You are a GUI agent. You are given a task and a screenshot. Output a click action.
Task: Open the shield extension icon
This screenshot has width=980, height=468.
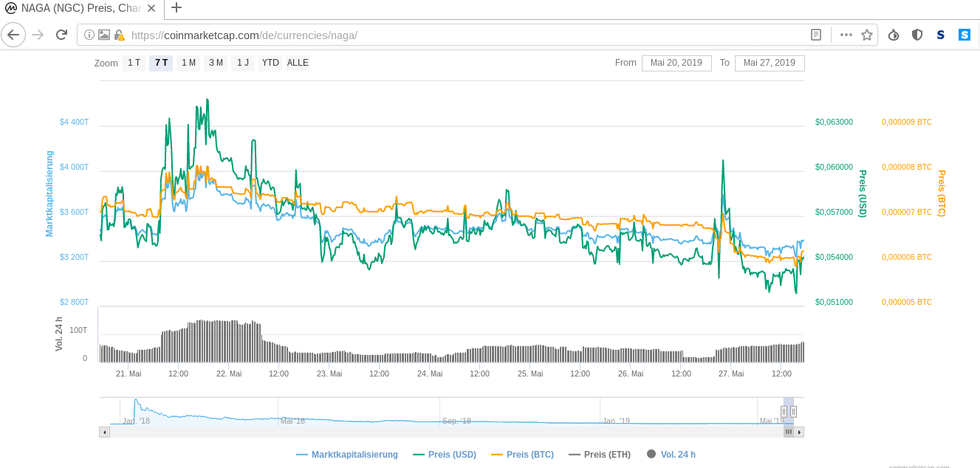(x=917, y=35)
